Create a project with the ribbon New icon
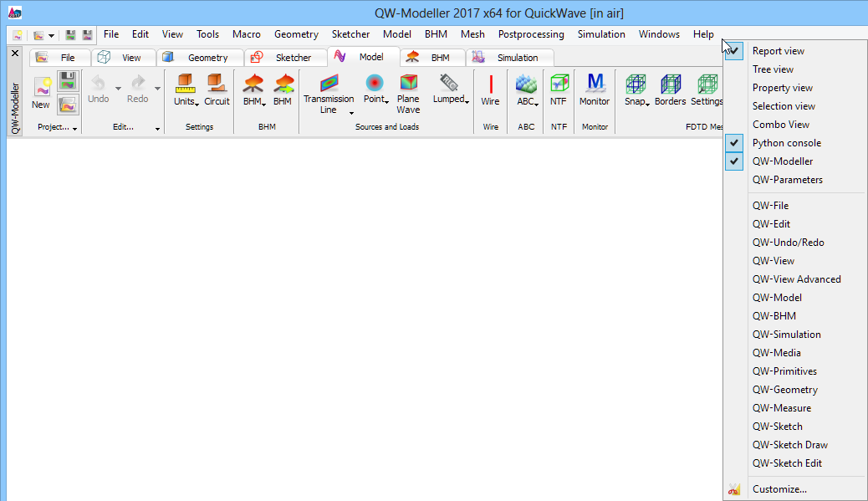This screenshot has width=868, height=501. point(41,93)
